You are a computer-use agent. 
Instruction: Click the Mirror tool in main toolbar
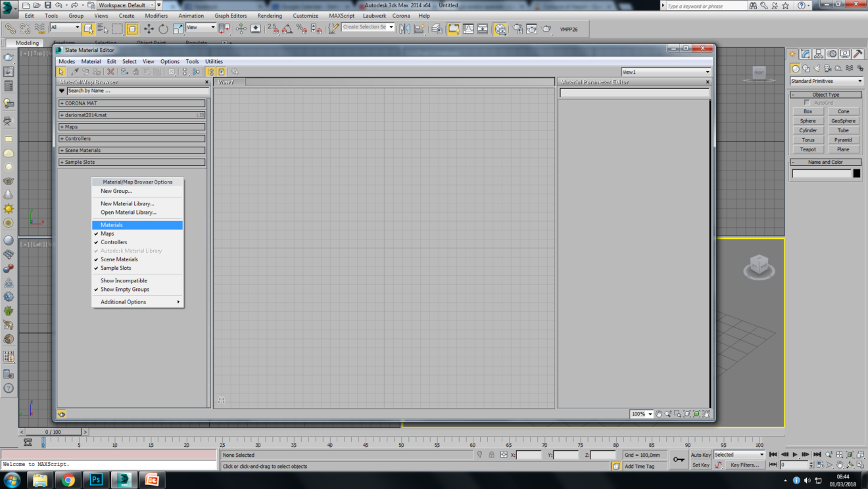(x=404, y=29)
